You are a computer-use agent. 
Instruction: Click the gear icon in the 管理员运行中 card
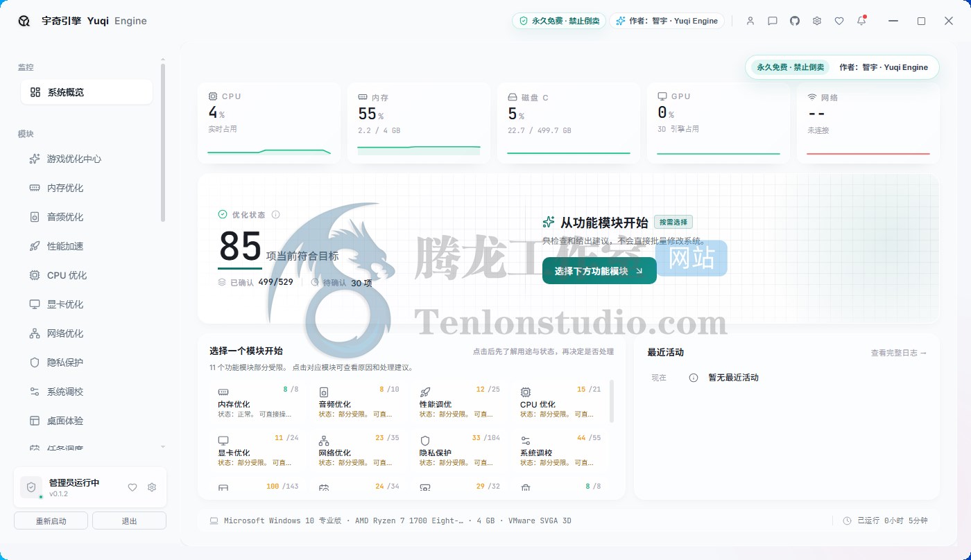click(152, 487)
